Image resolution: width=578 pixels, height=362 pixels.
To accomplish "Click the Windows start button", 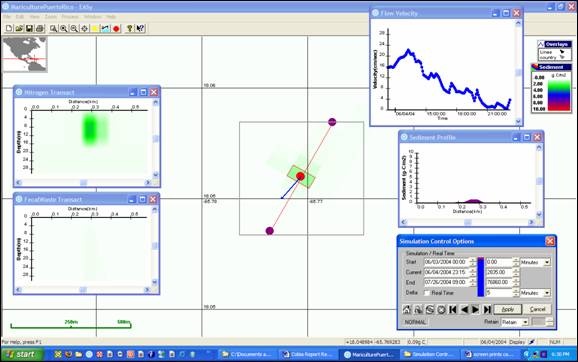I will 21,354.
